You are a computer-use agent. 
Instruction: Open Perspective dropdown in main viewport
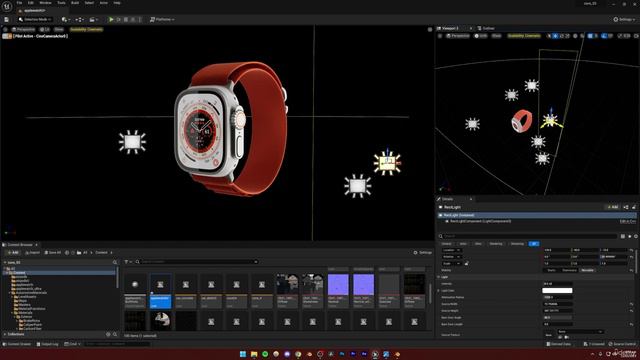point(23,29)
